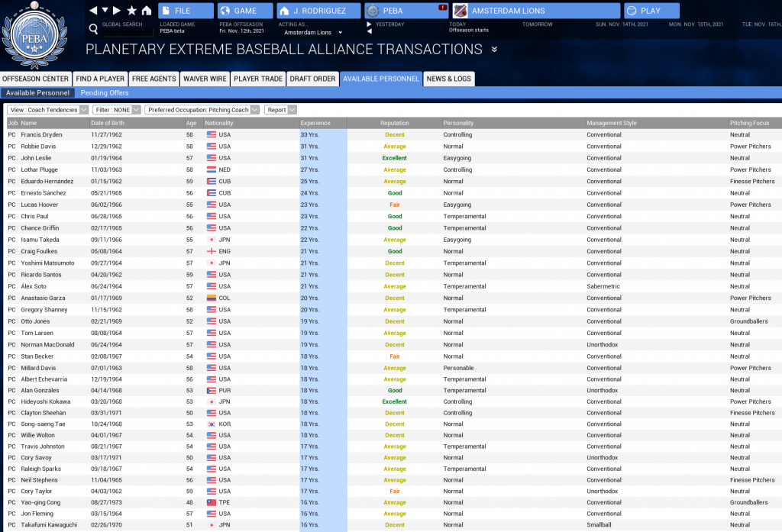Click the home icon in top navigation
The height and width of the screenshot is (532, 782).
coord(146,11)
